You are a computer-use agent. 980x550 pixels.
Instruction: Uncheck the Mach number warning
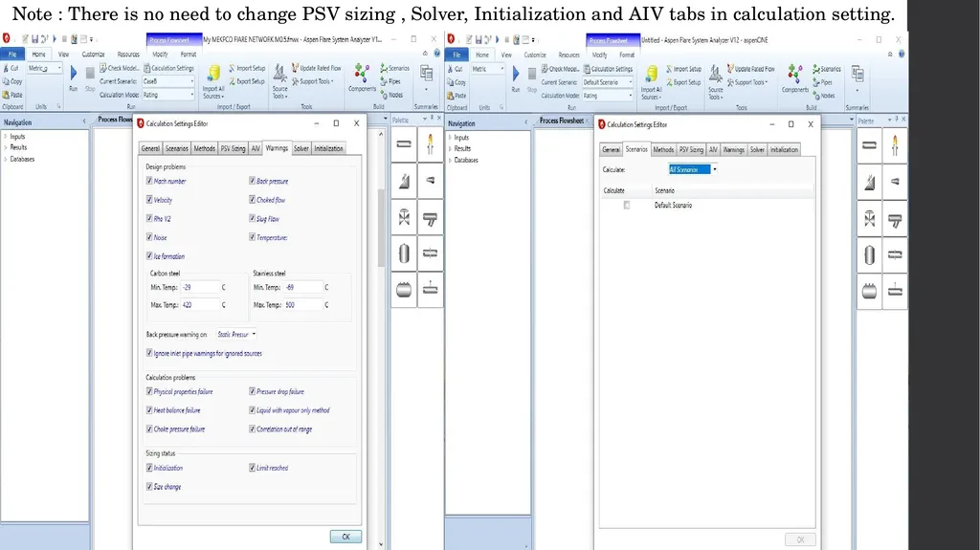click(149, 181)
